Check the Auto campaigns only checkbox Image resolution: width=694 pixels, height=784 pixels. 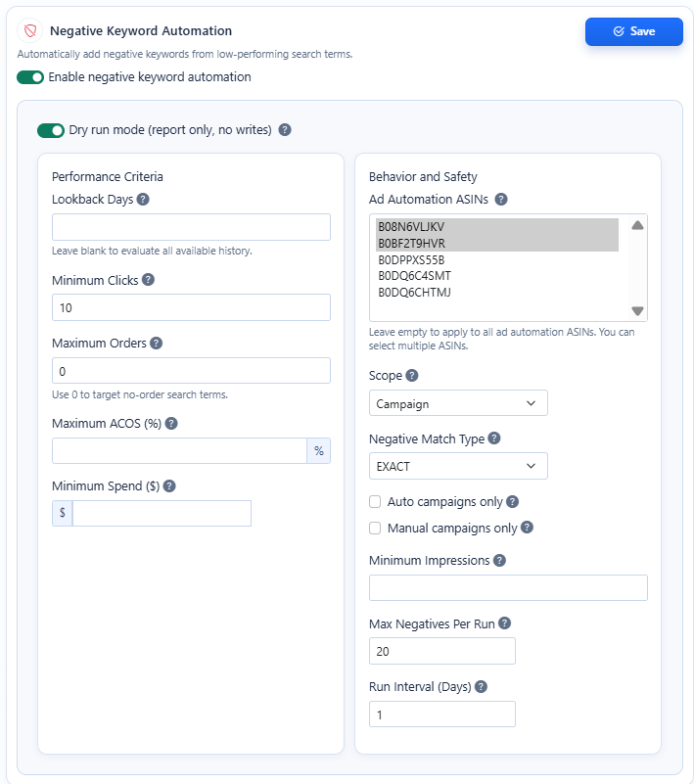(x=375, y=502)
